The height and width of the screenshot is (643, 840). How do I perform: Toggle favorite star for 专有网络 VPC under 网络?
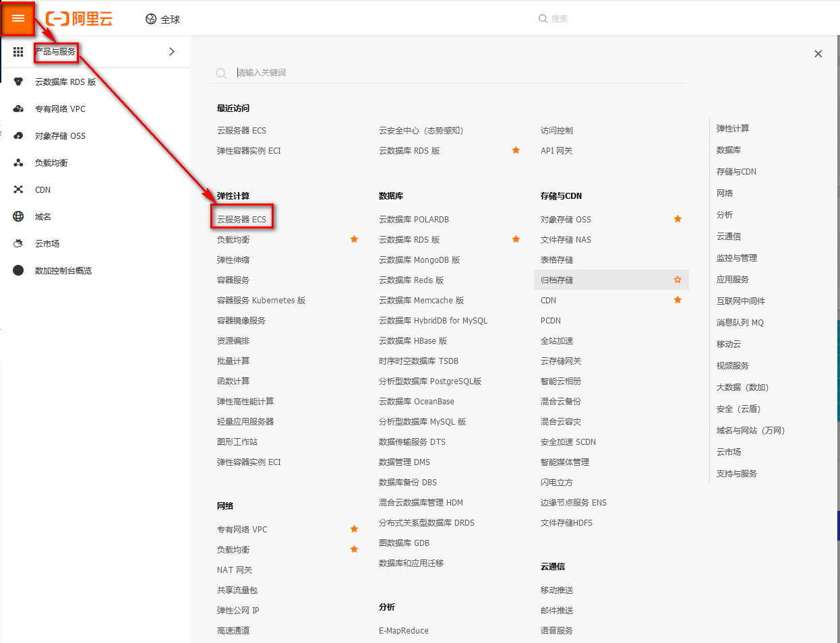[x=354, y=529]
